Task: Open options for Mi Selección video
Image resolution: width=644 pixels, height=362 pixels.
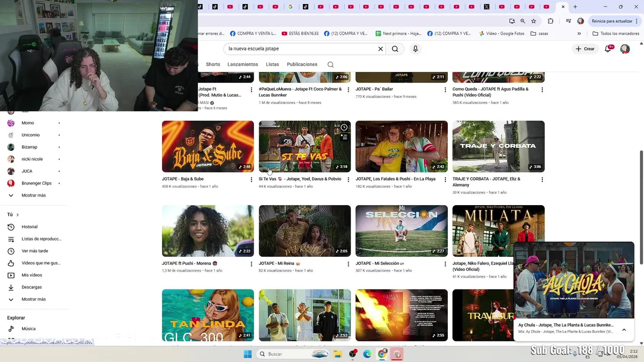Action: [x=445, y=264]
